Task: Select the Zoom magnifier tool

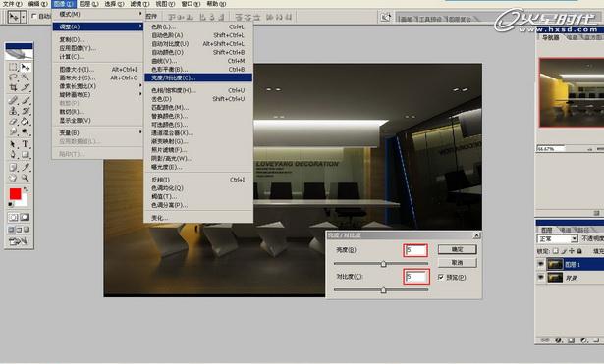Action: coord(26,178)
